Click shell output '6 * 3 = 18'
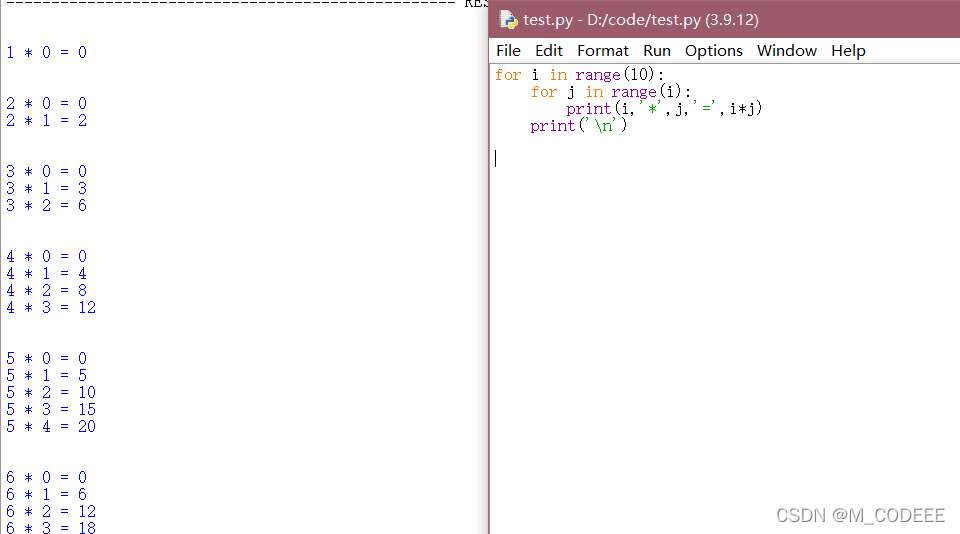 51,527
